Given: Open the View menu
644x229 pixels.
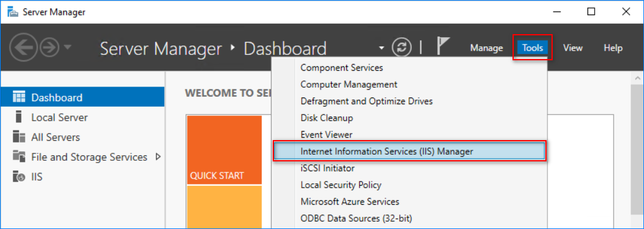Looking at the screenshot, I should (x=573, y=48).
